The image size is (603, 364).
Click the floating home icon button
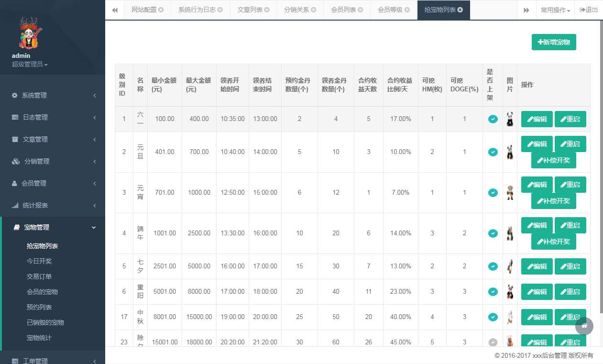point(584,326)
